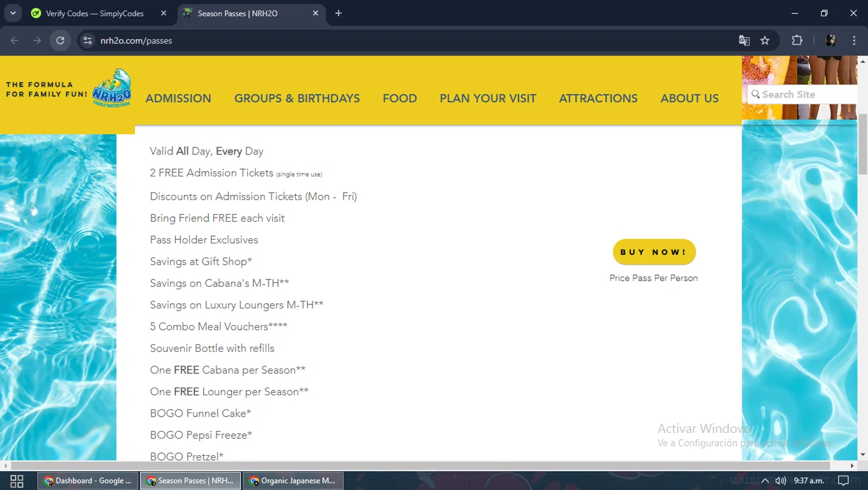Open the Extensions puzzle icon

tap(797, 40)
